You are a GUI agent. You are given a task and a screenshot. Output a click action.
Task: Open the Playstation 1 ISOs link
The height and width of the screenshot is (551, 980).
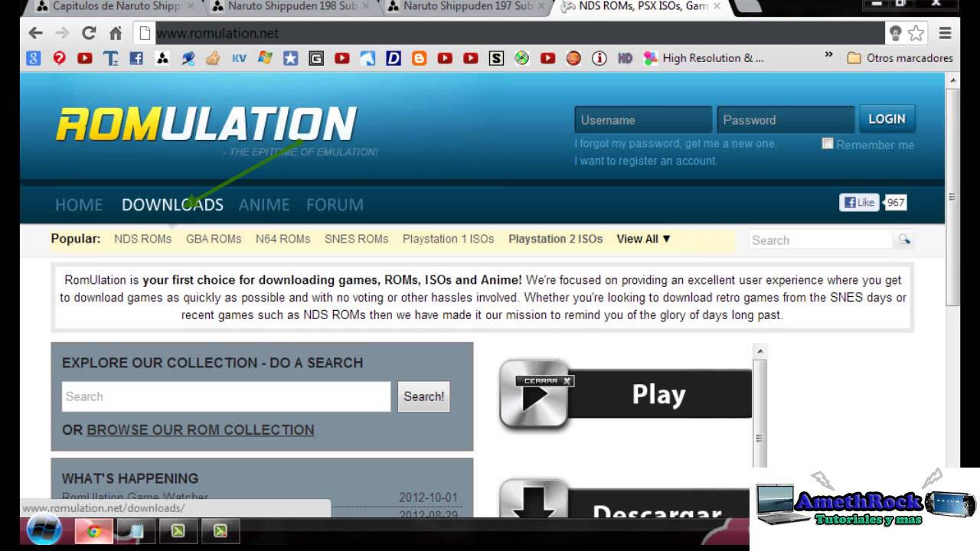point(448,239)
